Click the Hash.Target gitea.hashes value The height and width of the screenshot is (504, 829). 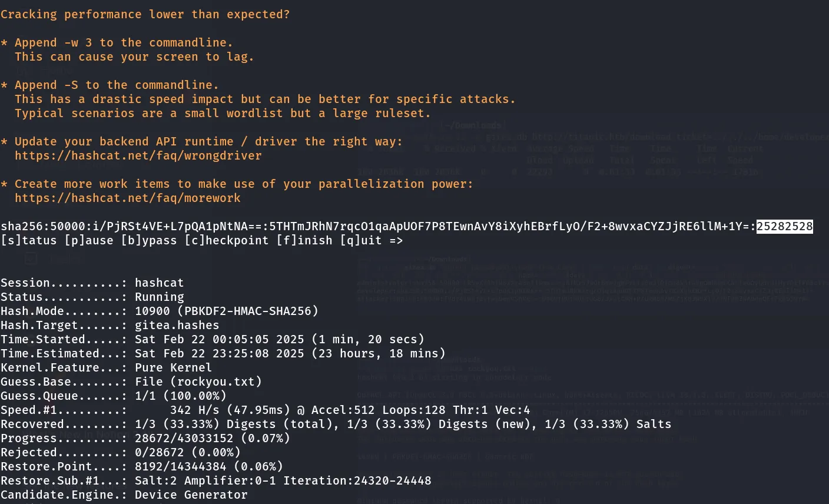[177, 326]
